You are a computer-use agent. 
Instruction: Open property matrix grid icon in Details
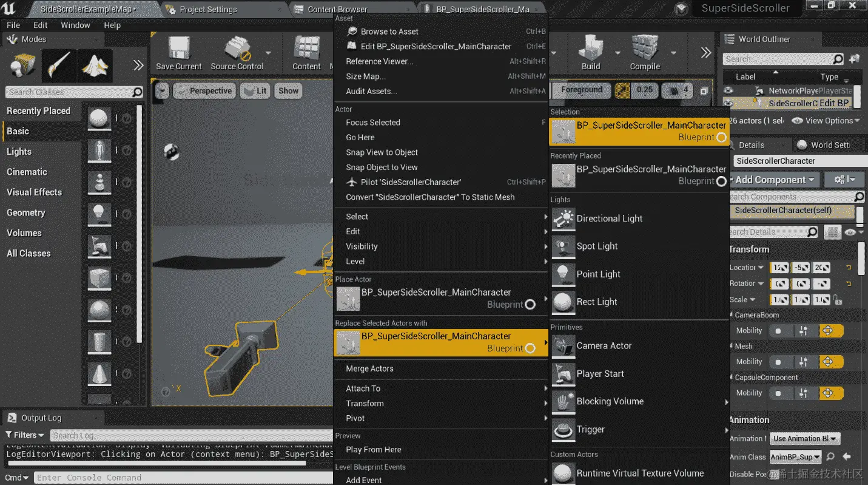(x=832, y=232)
